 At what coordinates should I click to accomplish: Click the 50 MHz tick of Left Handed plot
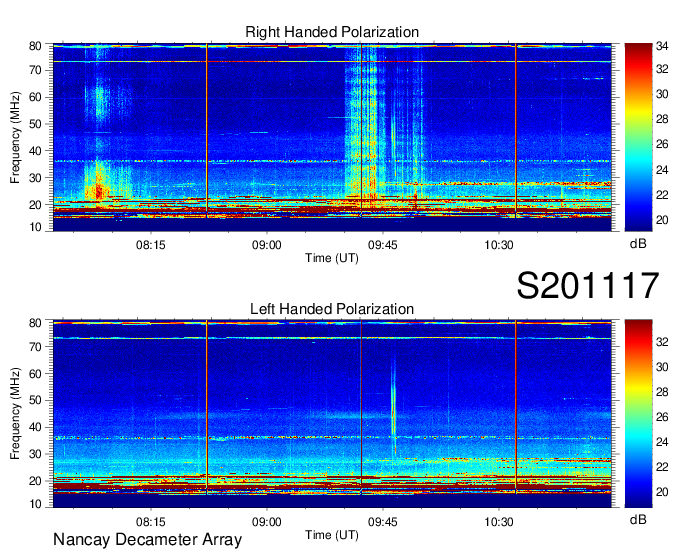point(35,400)
